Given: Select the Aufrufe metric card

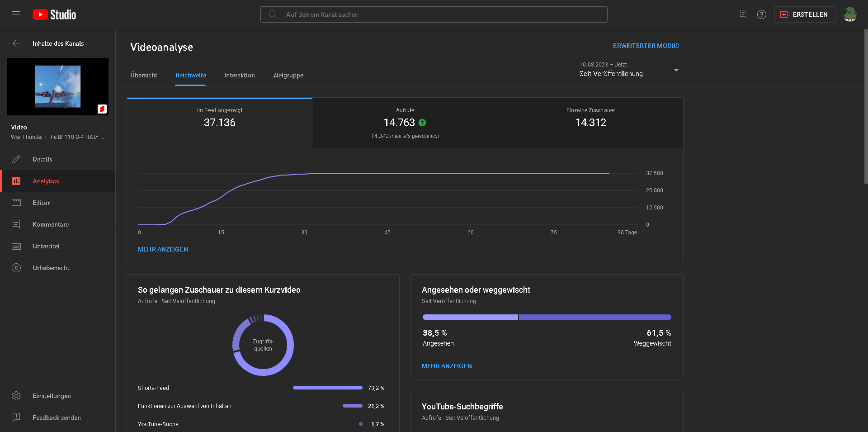Looking at the screenshot, I should [x=405, y=123].
